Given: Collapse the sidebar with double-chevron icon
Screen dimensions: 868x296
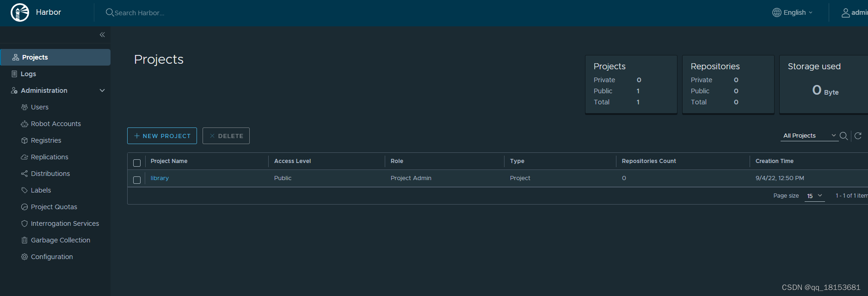Looking at the screenshot, I should 102,35.
